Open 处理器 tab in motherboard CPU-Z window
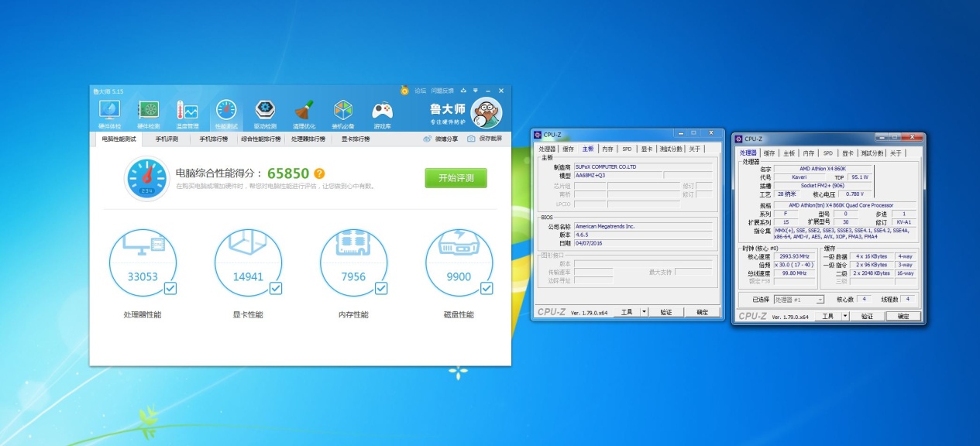The height and width of the screenshot is (446, 980). tap(548, 149)
